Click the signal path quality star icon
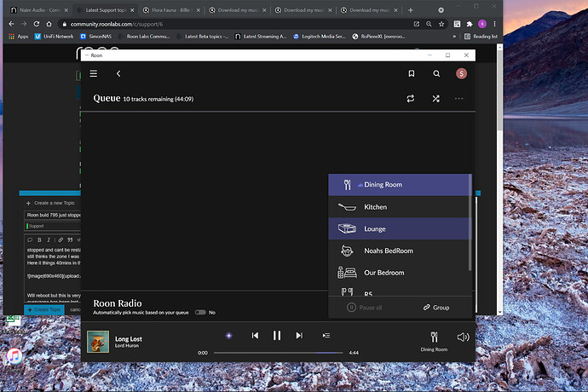This screenshot has height=392, width=588. pos(228,336)
